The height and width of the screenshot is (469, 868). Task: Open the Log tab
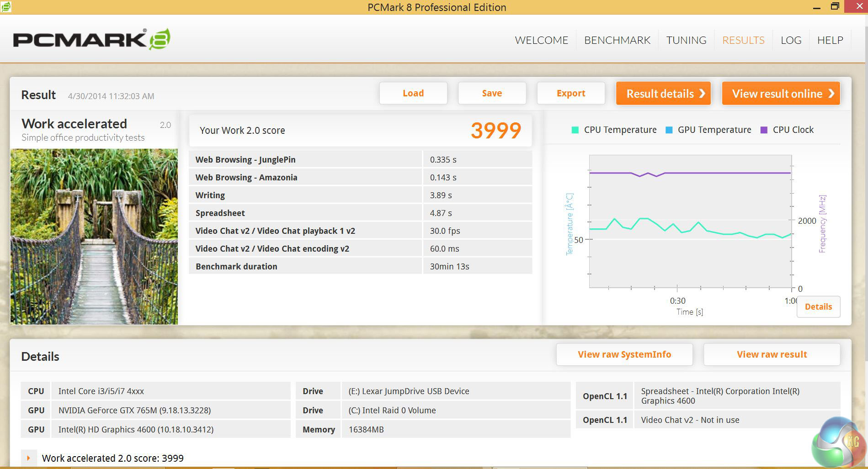(791, 40)
